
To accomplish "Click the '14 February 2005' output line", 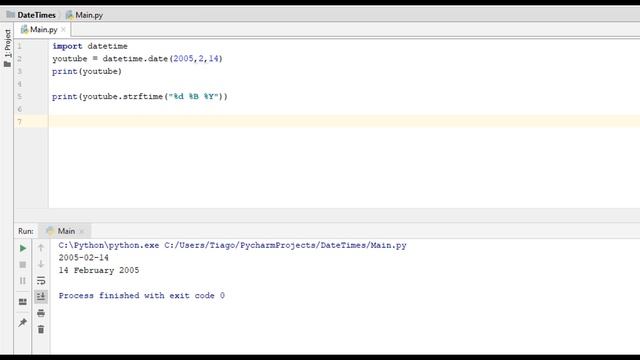I will (x=99, y=271).
